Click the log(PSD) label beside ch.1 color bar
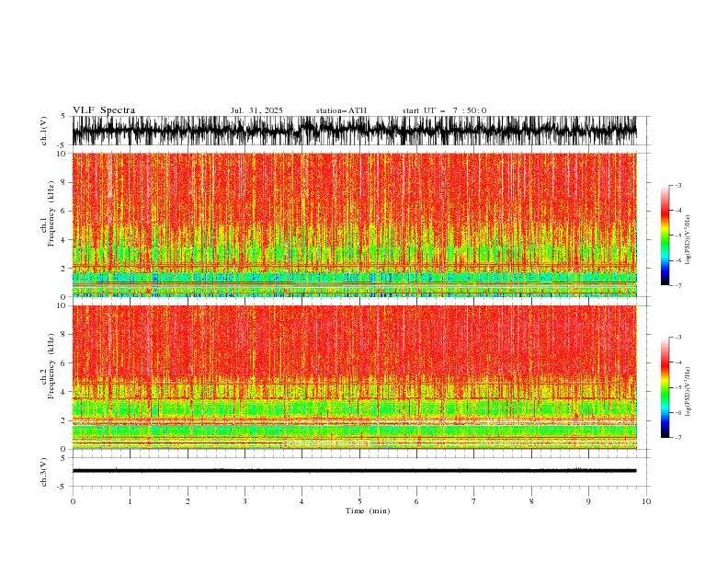The height and width of the screenshot is (563, 728). [688, 240]
